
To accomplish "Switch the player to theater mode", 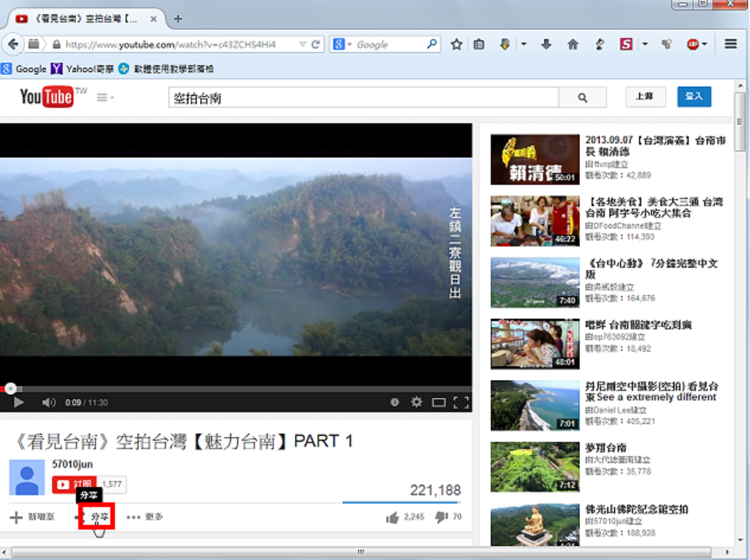I will click(439, 402).
